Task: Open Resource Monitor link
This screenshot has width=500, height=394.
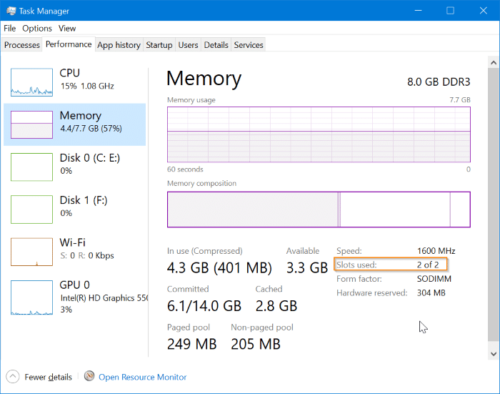Action: pos(142,377)
